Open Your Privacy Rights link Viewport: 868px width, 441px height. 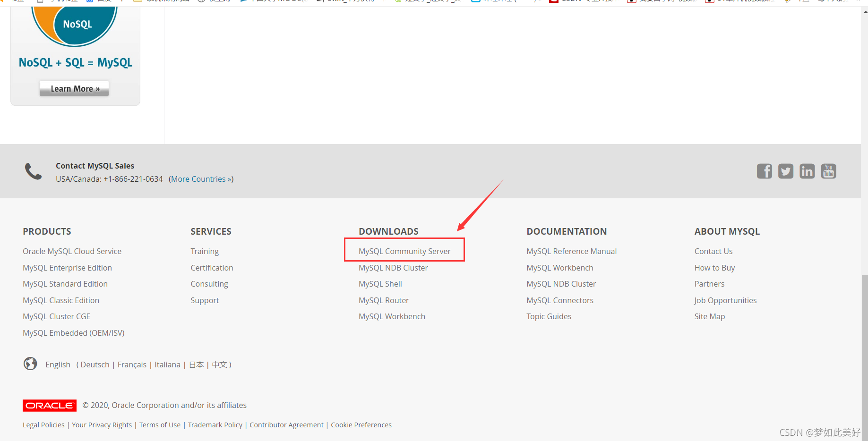(x=102, y=425)
